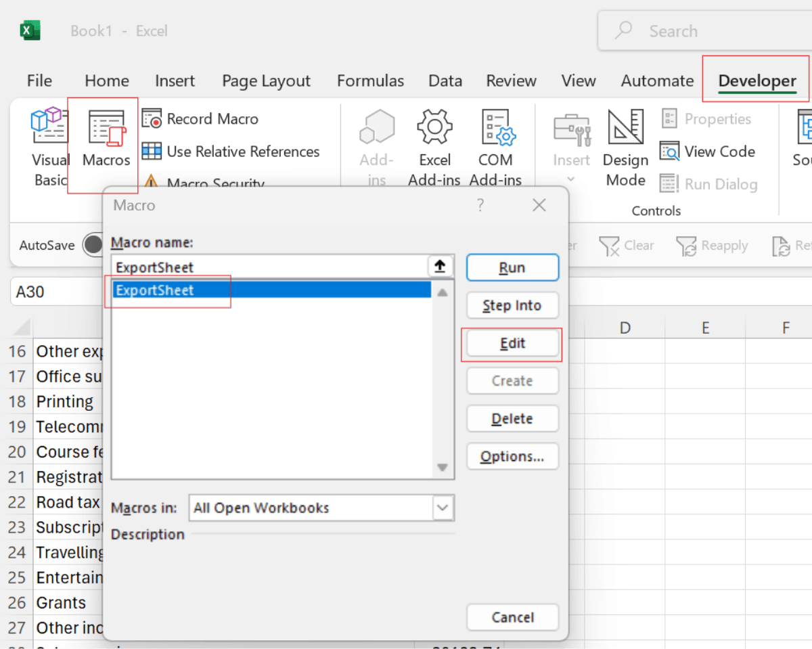
Task: Click macro list scroll up arrow
Action: pos(443,292)
